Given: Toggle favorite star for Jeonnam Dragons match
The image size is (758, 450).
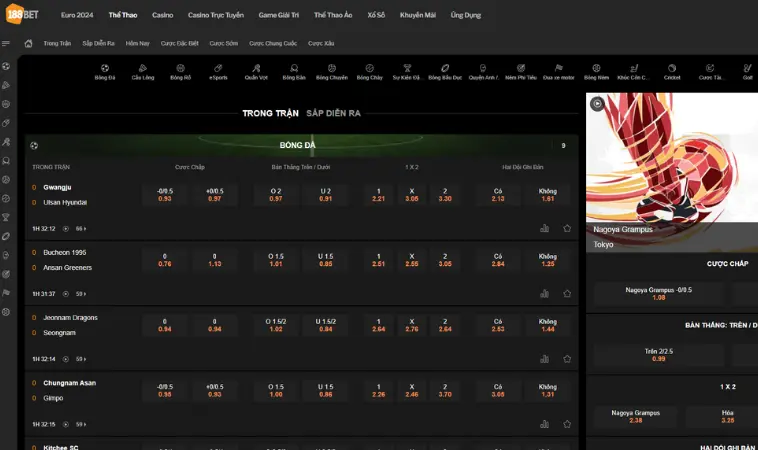Looking at the screenshot, I should point(567,359).
